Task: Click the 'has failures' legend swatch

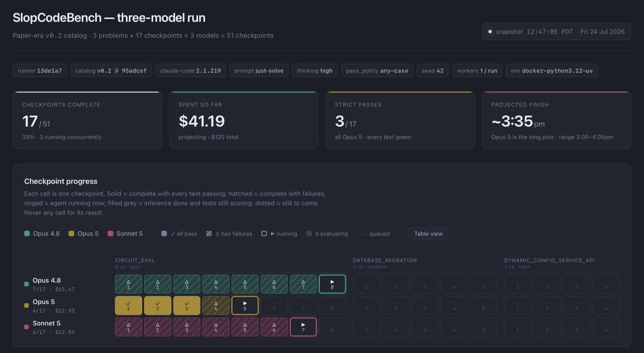Action: (209, 234)
